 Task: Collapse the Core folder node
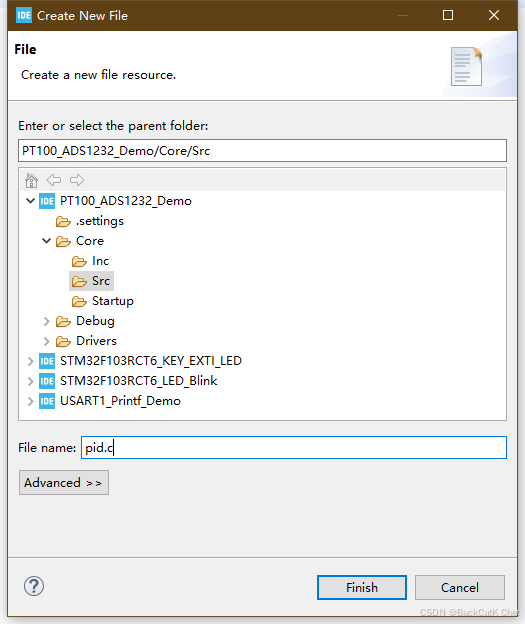click(x=47, y=241)
